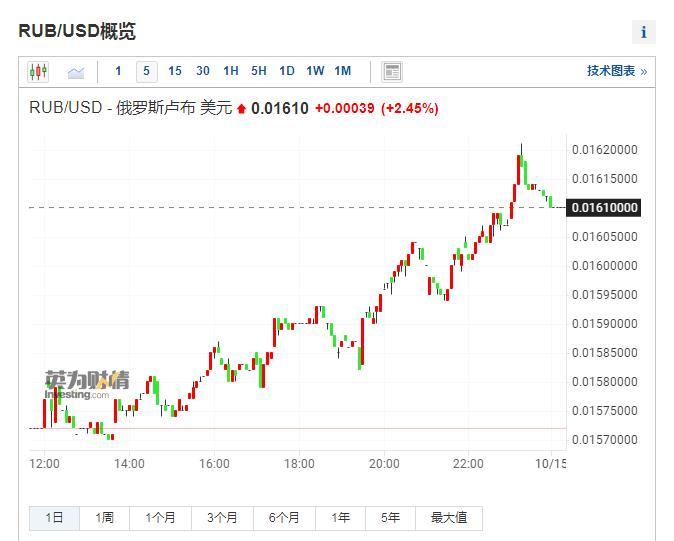Select the 5H interval

coord(259,71)
